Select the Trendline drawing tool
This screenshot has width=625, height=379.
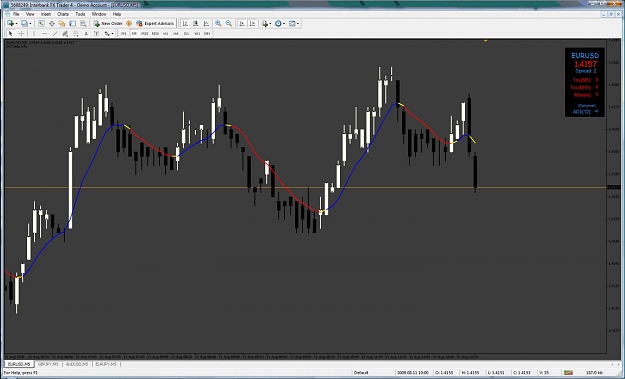pos(55,33)
